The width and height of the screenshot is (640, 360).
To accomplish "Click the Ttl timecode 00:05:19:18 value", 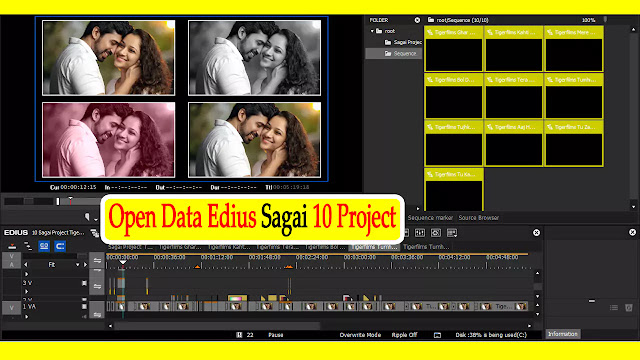I will [291, 187].
